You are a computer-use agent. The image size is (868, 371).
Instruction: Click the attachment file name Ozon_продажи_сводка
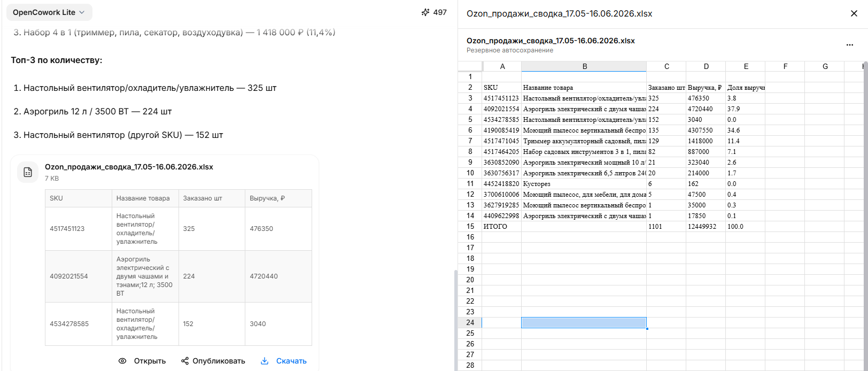click(129, 167)
